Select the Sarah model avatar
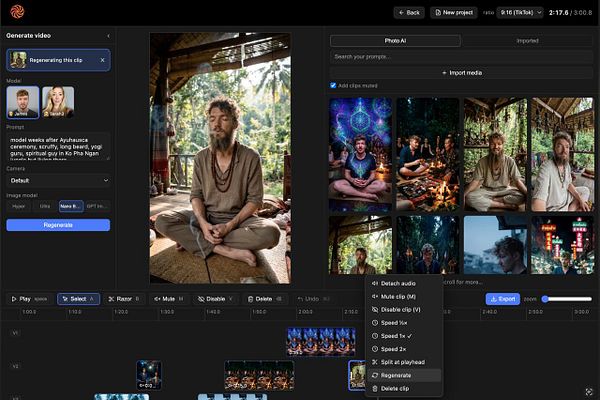Screen dimensions: 600x400 tap(58, 102)
